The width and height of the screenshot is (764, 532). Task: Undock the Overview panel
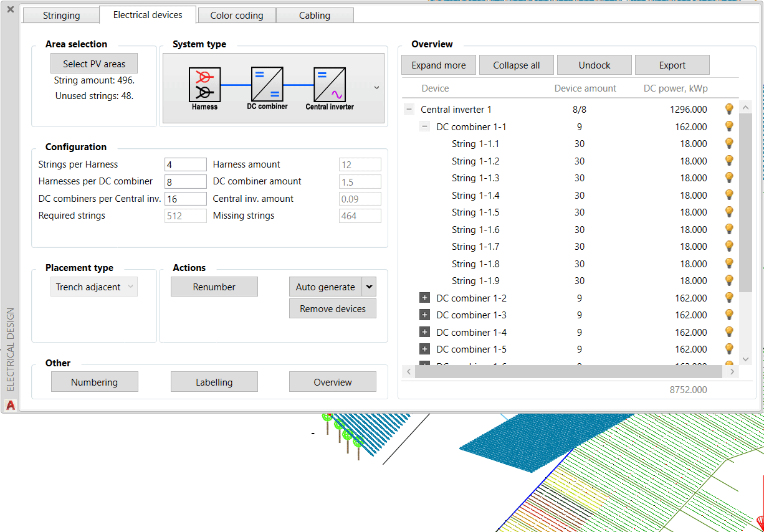coord(594,65)
